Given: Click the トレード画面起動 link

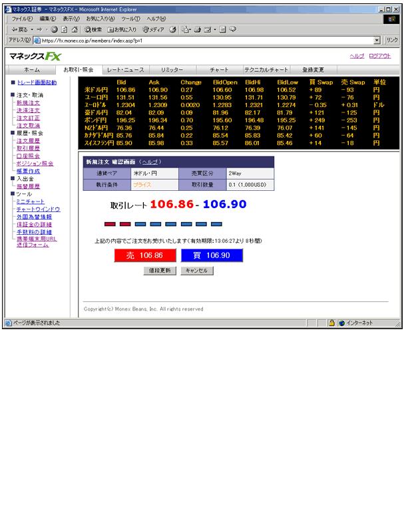Looking at the screenshot, I should pyautogui.click(x=37, y=82).
